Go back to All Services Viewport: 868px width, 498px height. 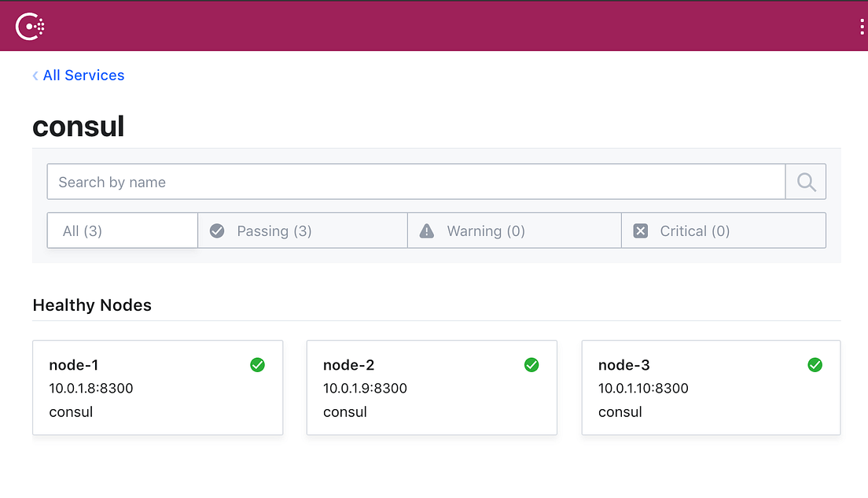tap(83, 76)
